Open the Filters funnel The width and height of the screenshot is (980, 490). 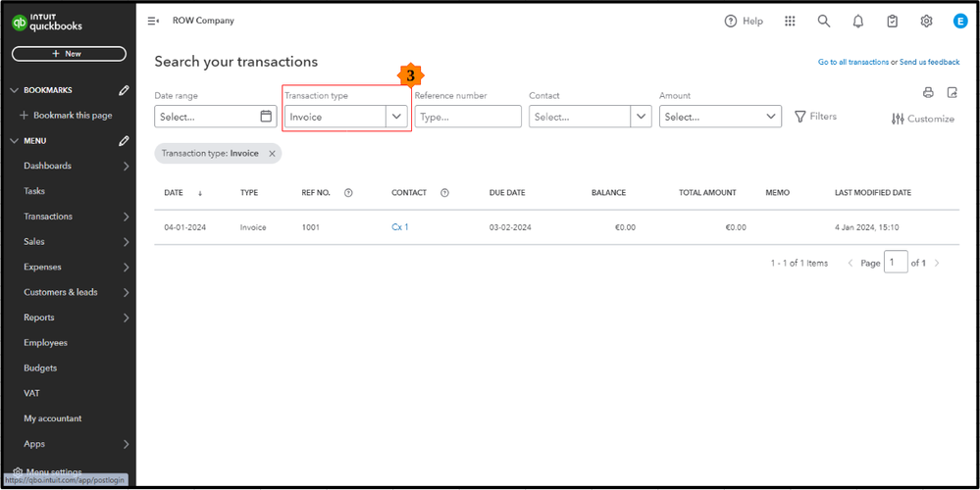point(815,116)
